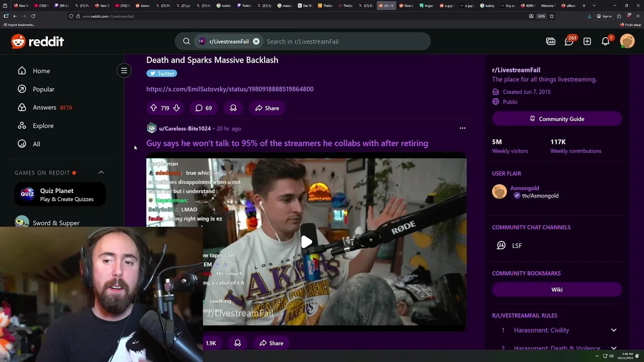The height and width of the screenshot is (362, 644).
Task: Open the Firefox hamburger menu
Action: [x=637, y=16]
